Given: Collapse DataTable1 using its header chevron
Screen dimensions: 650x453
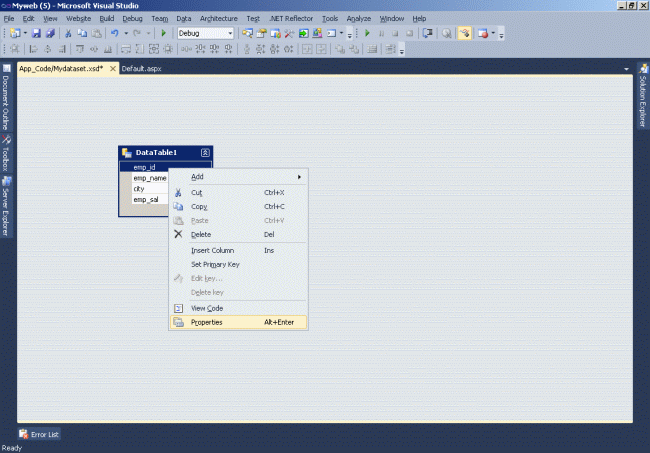Looking at the screenshot, I should [x=205, y=152].
